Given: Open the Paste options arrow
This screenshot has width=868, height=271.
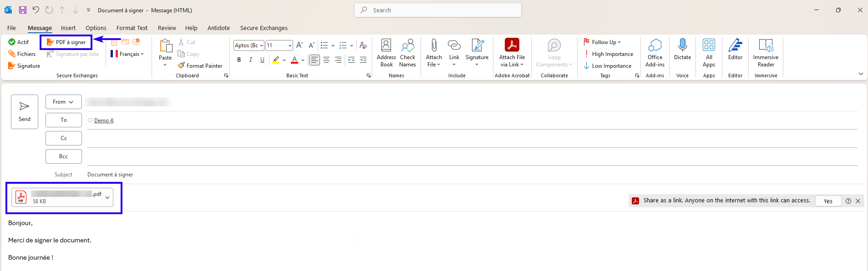Looking at the screenshot, I should pyautogui.click(x=165, y=65).
